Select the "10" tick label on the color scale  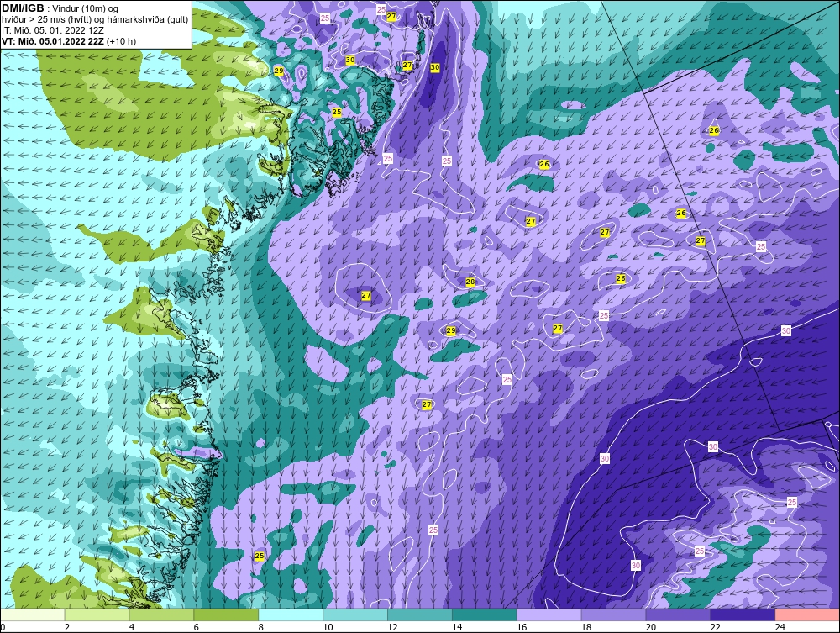[x=328, y=627]
